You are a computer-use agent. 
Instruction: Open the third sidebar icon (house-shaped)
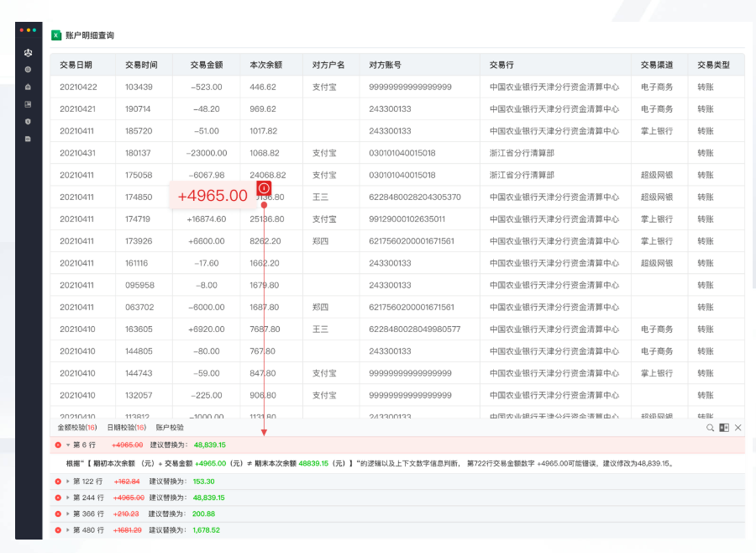[x=28, y=87]
